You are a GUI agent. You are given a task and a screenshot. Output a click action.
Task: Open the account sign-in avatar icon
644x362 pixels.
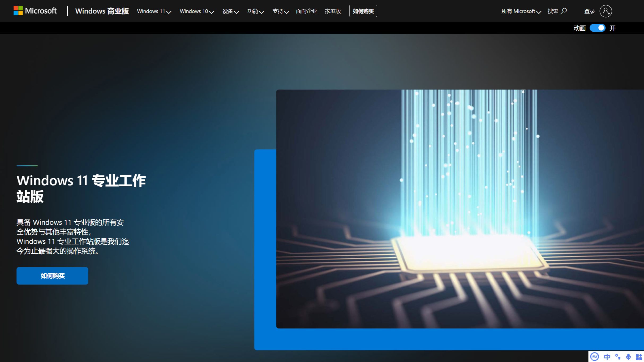coord(606,11)
